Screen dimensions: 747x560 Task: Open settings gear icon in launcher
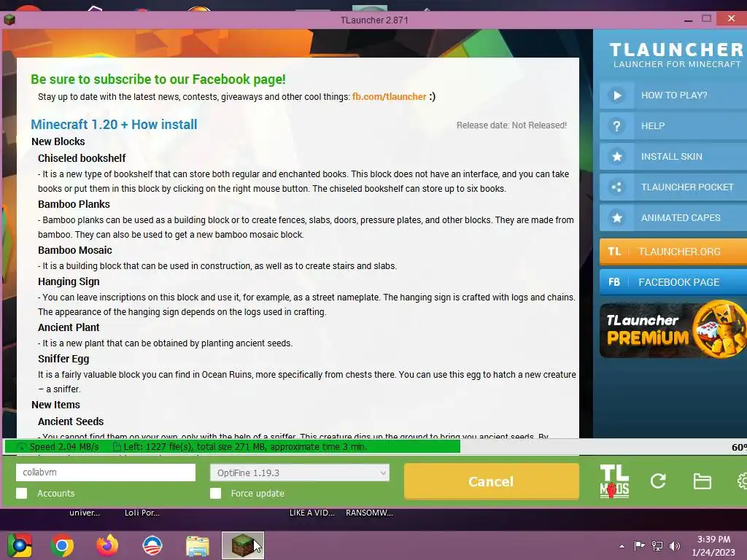coord(742,481)
